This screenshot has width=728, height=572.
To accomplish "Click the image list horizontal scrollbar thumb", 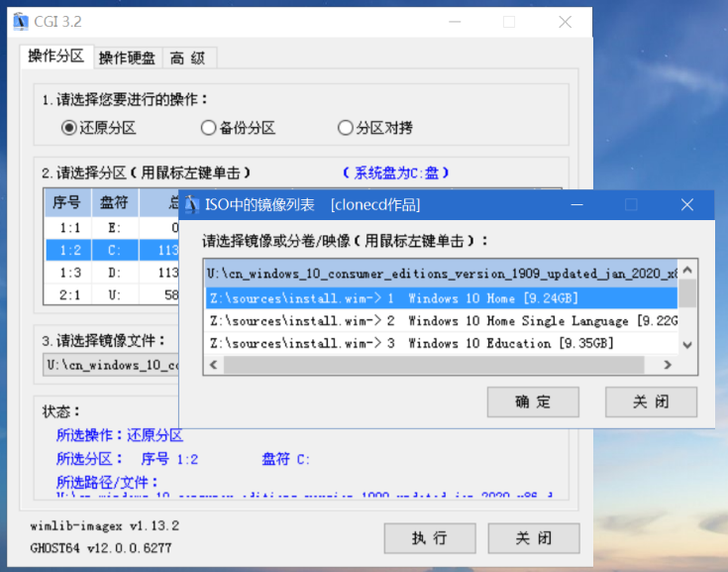I will pyautogui.click(x=434, y=365).
